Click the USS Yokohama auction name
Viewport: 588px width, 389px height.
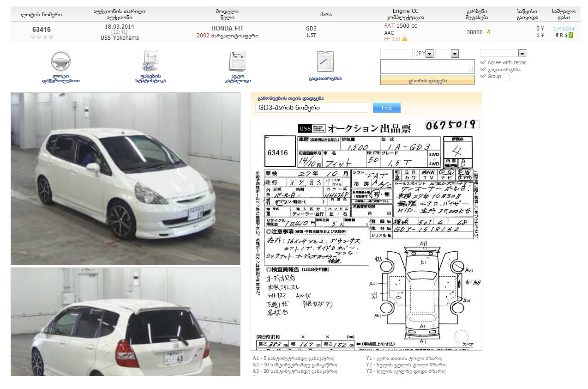pos(120,38)
